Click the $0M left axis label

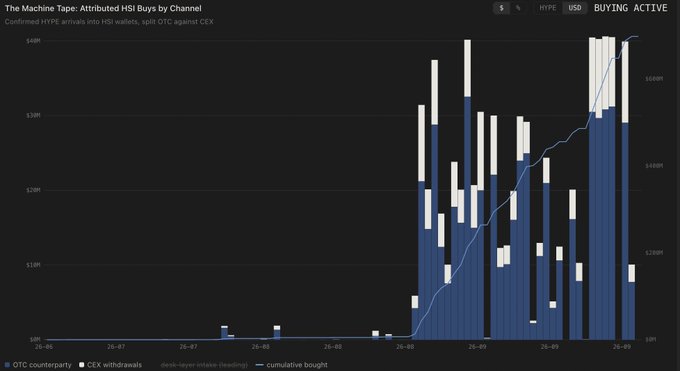point(35,339)
